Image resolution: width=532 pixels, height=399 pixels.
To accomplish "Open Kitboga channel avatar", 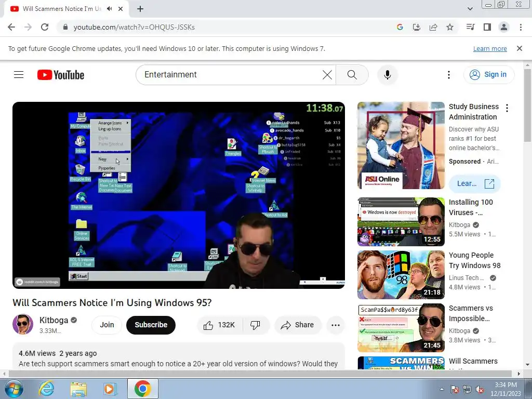I will click(x=23, y=324).
